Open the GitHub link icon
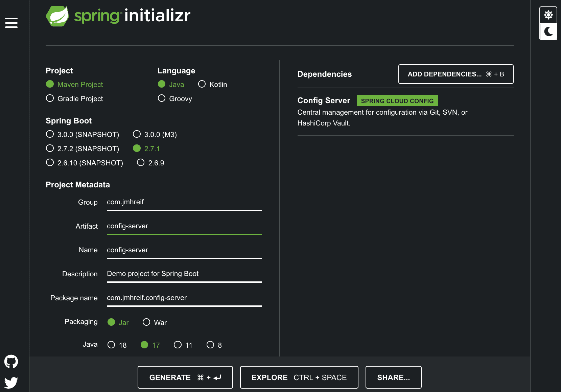The height and width of the screenshot is (392, 561). (11, 362)
